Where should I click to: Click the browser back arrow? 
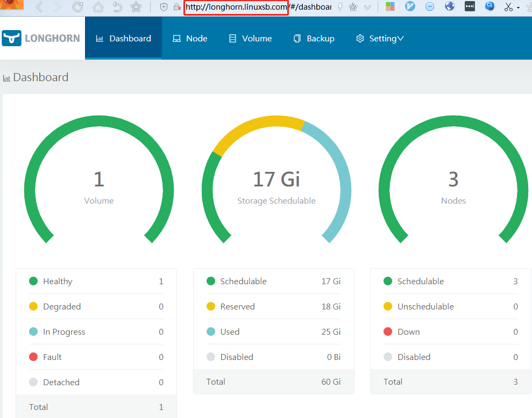39,7
